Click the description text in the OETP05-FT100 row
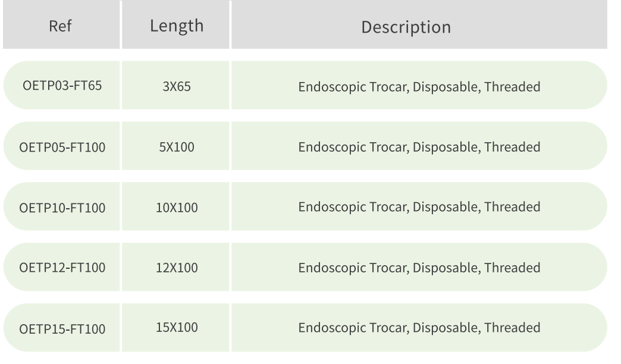The image size is (621, 364). coord(419,147)
